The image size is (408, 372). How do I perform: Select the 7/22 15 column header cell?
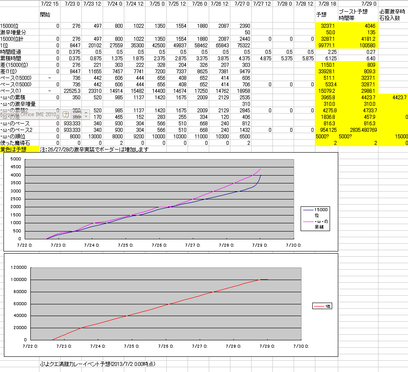pyautogui.click(x=49, y=4)
